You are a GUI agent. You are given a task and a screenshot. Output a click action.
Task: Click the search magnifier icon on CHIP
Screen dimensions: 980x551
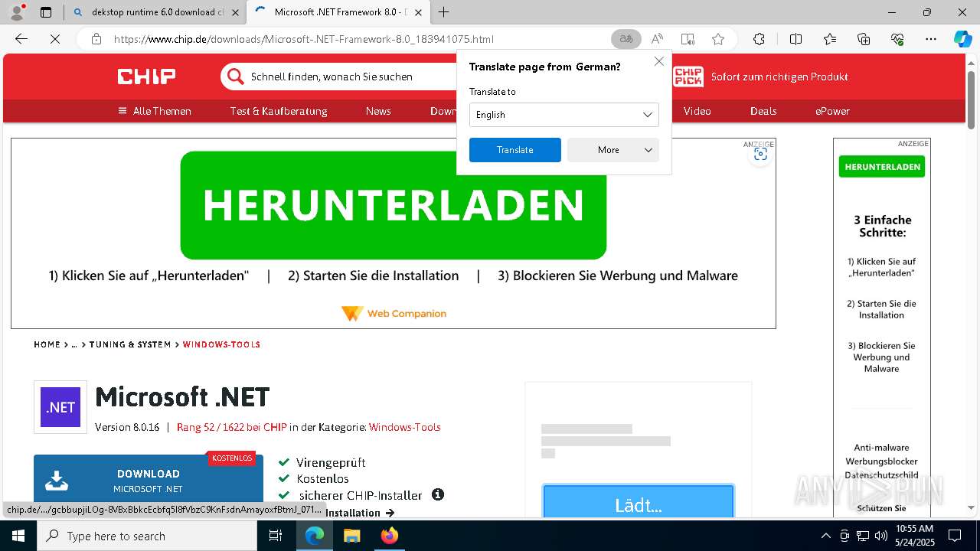[234, 77]
